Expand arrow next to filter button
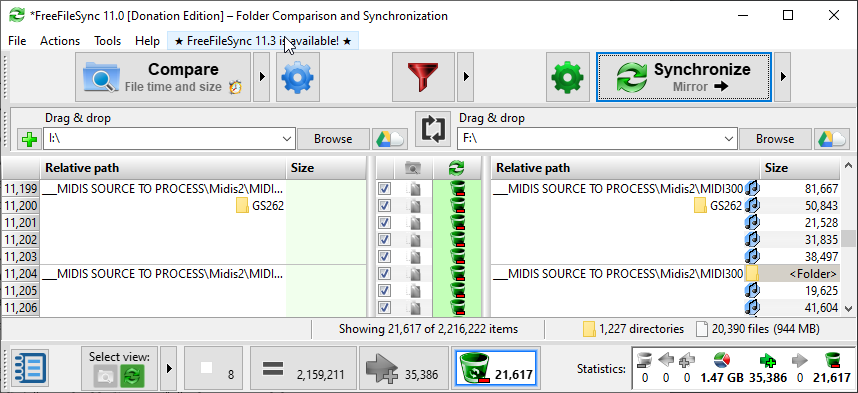The width and height of the screenshot is (858, 393). pos(466,77)
